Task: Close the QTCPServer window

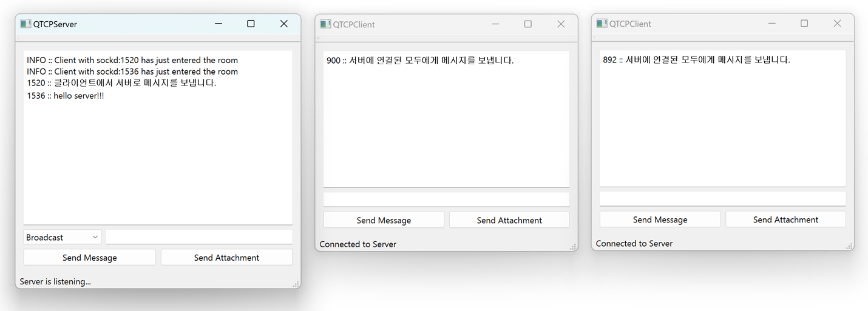Action: point(283,24)
